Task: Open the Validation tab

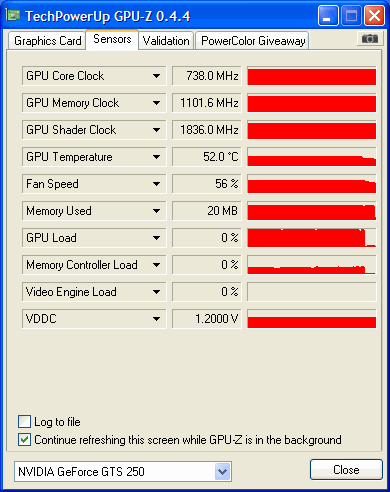Action: (x=166, y=41)
